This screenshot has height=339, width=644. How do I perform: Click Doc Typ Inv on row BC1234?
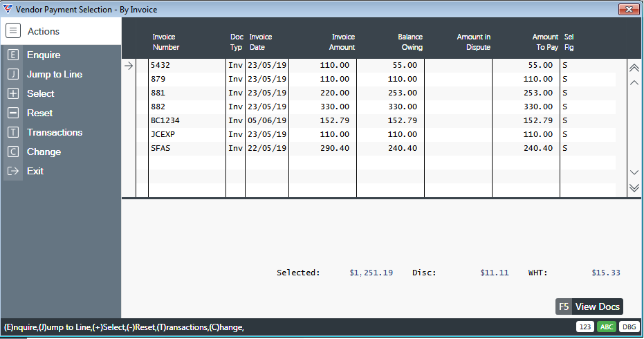(236, 120)
